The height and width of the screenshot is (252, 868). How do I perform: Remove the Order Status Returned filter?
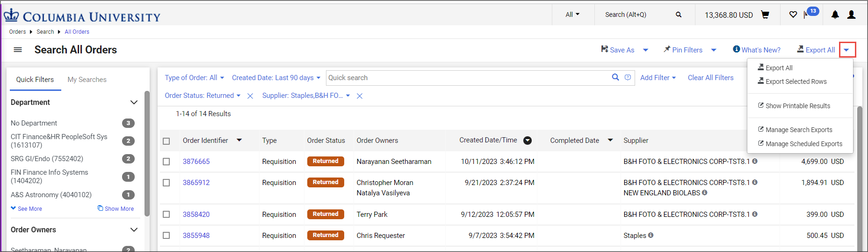pyautogui.click(x=250, y=96)
